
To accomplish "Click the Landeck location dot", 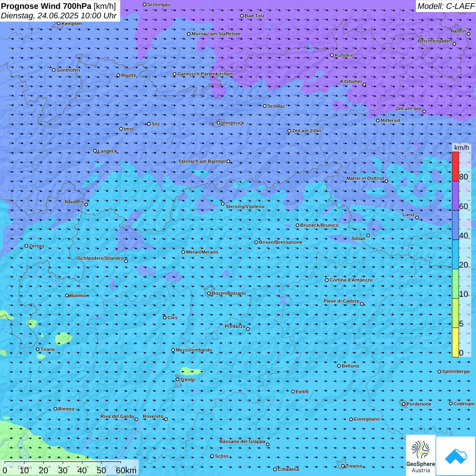I will (95, 151).
